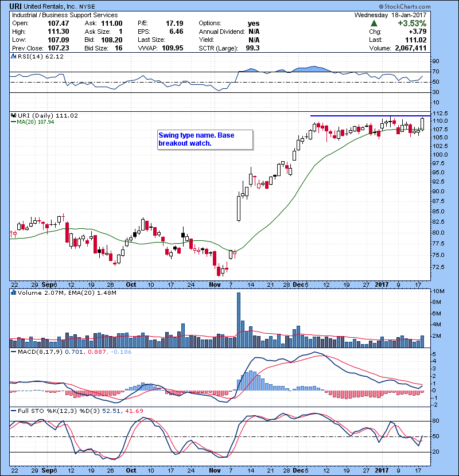Click the 112.5 price axis label
The image size is (459, 476).
(440, 113)
